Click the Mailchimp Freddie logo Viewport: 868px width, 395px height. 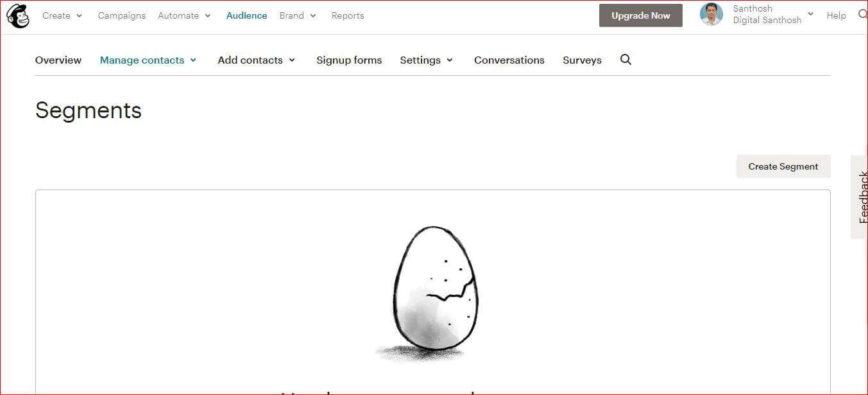click(x=17, y=16)
